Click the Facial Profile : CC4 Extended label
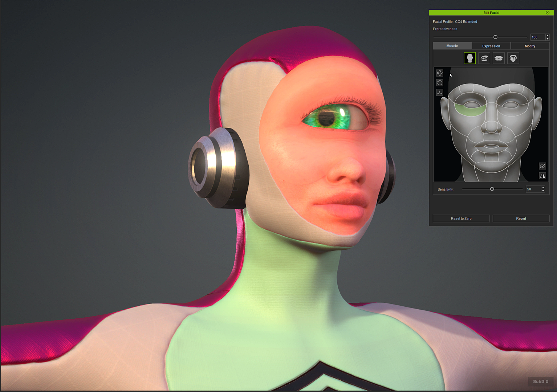Image resolution: width=557 pixels, height=392 pixels. coord(455,22)
